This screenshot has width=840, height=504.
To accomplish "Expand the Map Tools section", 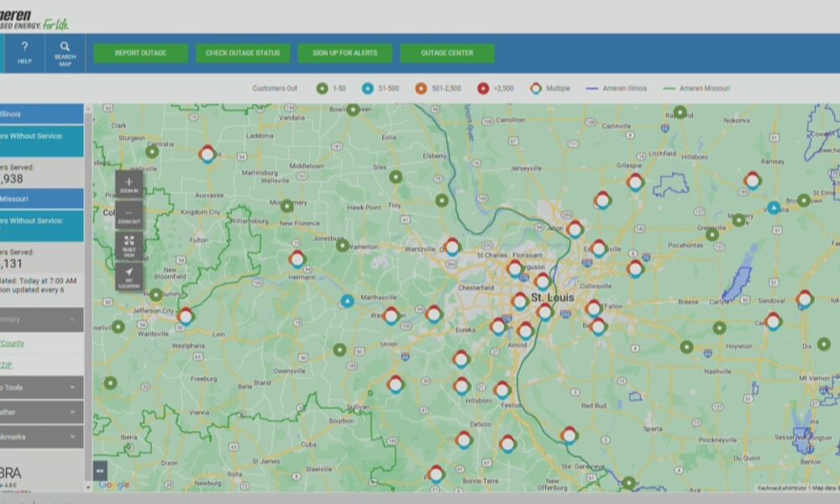I will coord(41,387).
